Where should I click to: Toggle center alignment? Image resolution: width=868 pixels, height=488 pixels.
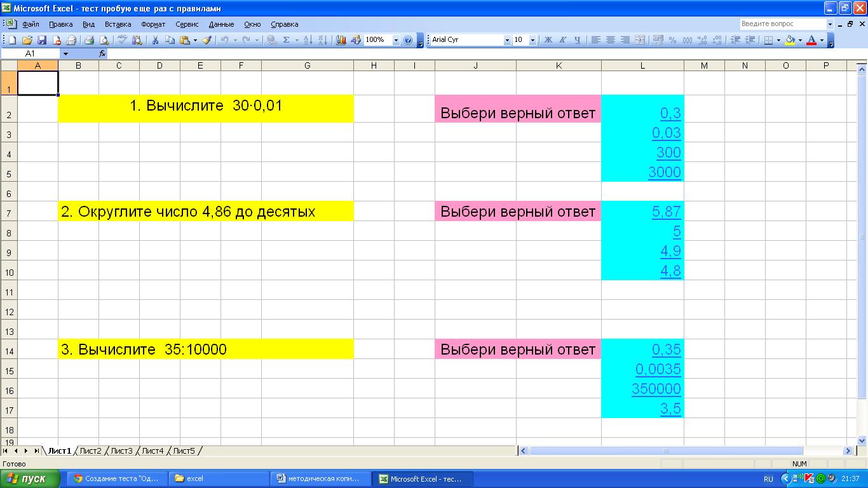coord(610,40)
